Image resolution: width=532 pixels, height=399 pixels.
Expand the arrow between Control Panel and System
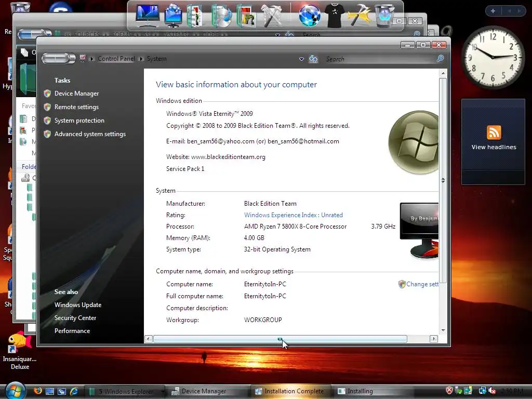141,59
